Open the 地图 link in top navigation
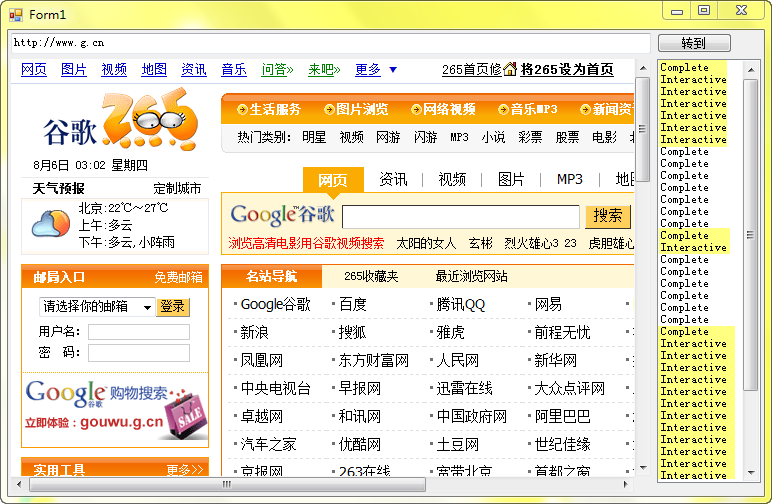 pos(154,69)
